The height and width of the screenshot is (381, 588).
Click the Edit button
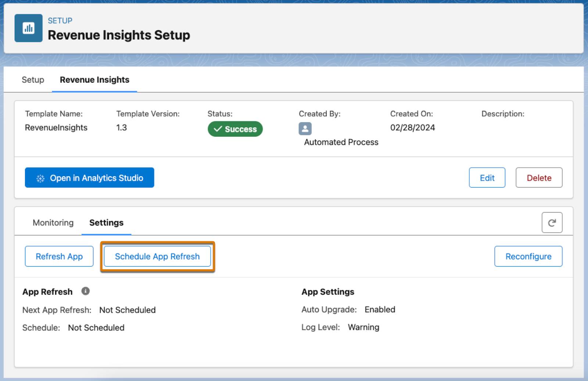pos(487,178)
